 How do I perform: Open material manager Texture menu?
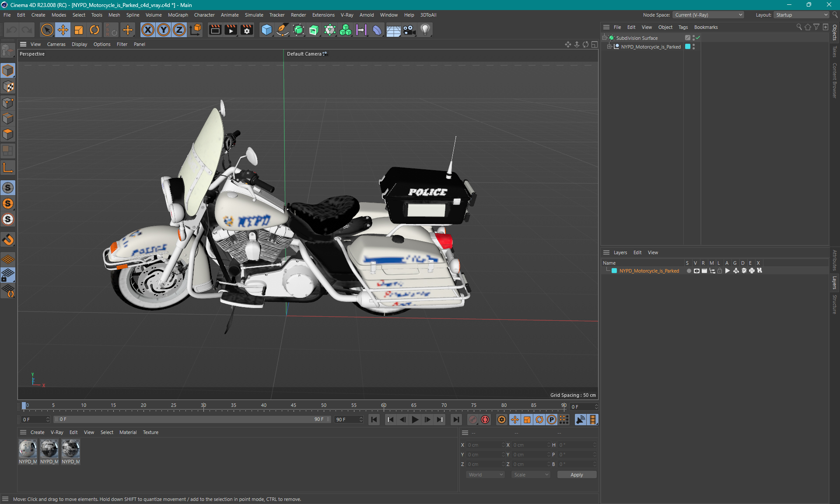150,432
